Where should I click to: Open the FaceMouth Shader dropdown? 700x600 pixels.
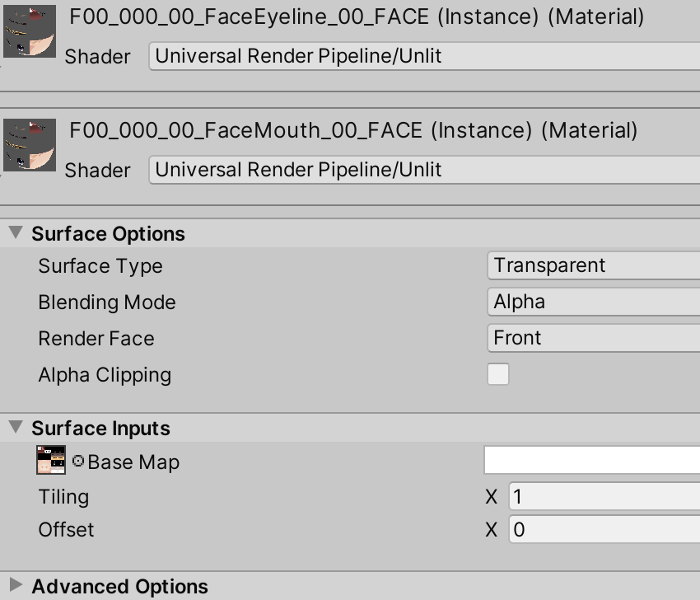424,170
